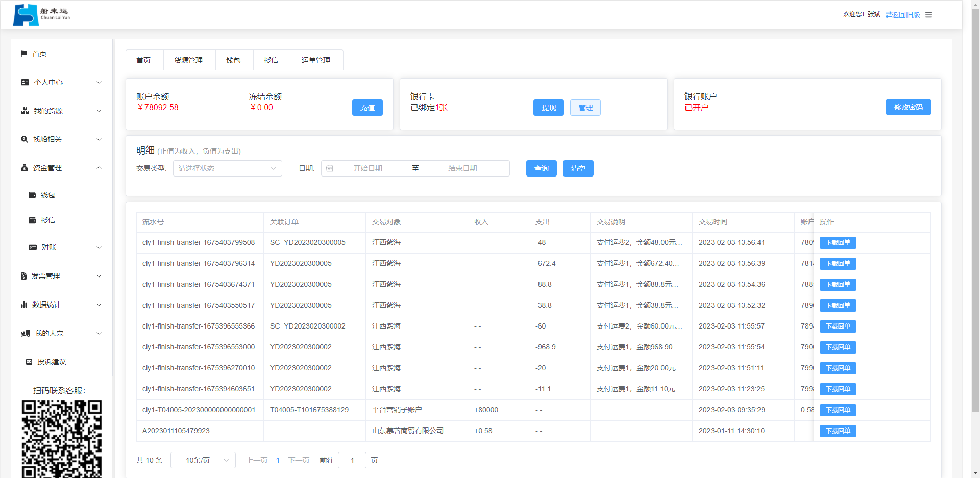Screen dimensions: 980x478
Task: Click the calendar icon in date range field
Action: pyautogui.click(x=330, y=168)
